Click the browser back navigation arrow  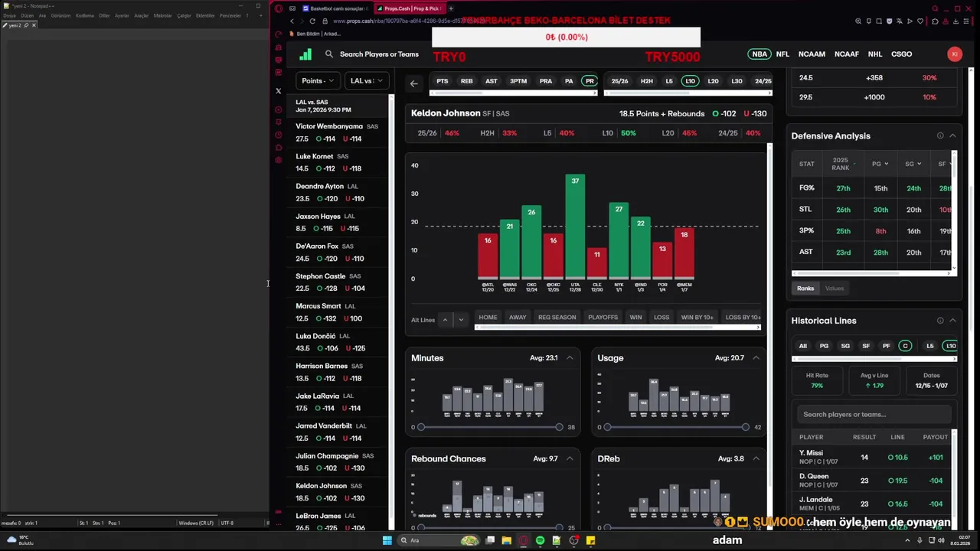[x=292, y=21]
